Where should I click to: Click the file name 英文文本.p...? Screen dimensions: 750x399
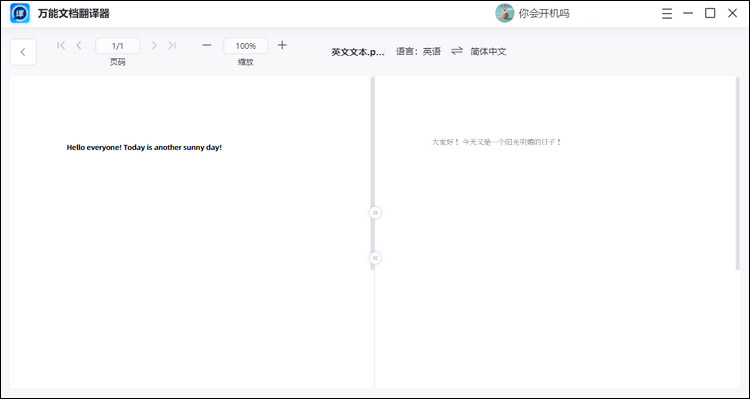[x=358, y=52]
